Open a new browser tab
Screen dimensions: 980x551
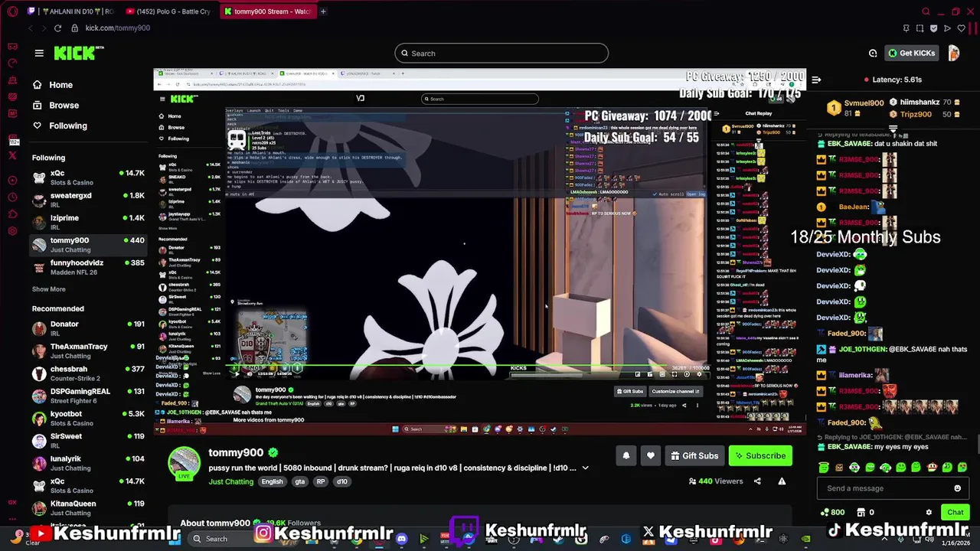coord(323,11)
